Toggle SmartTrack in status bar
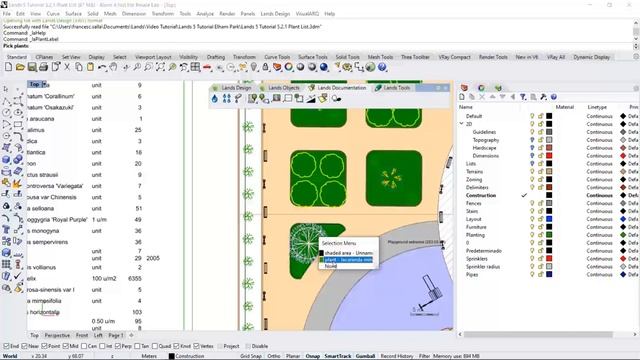The width and height of the screenshot is (640, 360). 338,356
